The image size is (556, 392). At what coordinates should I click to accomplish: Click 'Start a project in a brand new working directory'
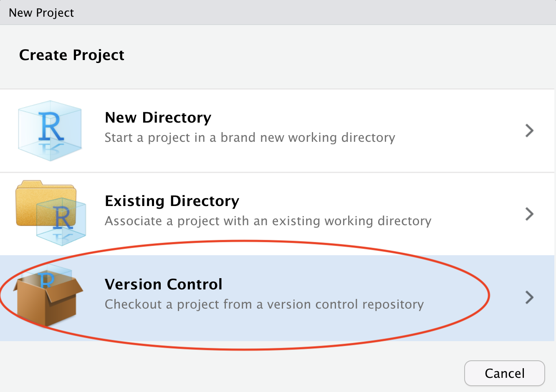pos(250,138)
